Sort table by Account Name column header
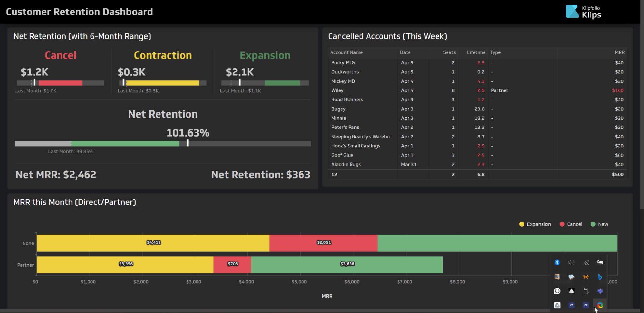644x313 pixels. coord(346,52)
